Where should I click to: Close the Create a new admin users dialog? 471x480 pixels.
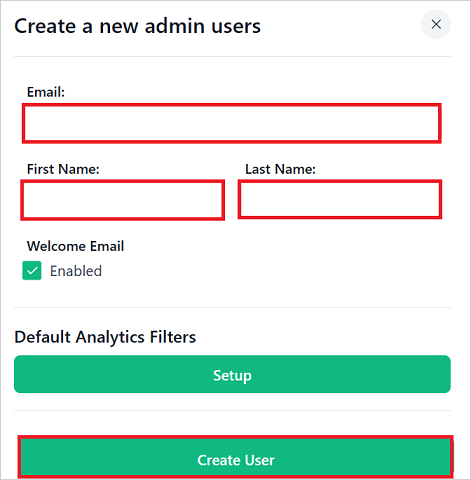tap(436, 25)
